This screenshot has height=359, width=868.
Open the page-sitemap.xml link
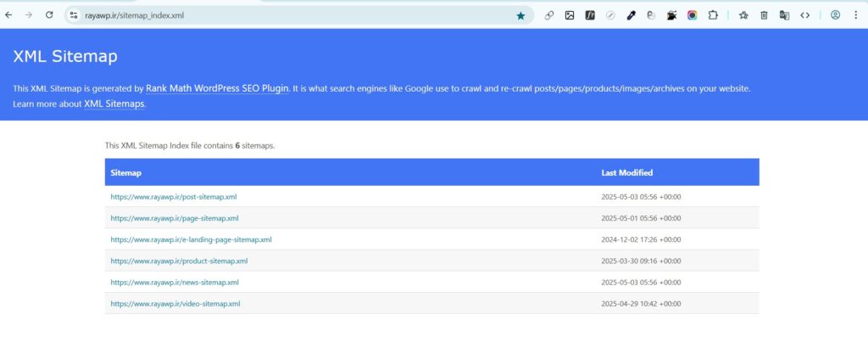[x=174, y=218]
